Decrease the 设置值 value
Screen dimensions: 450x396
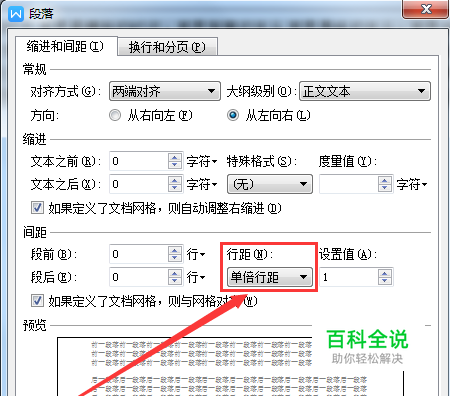(385, 281)
